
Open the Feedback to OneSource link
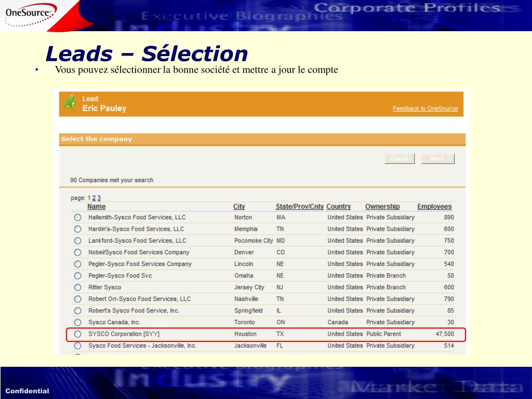pos(425,109)
